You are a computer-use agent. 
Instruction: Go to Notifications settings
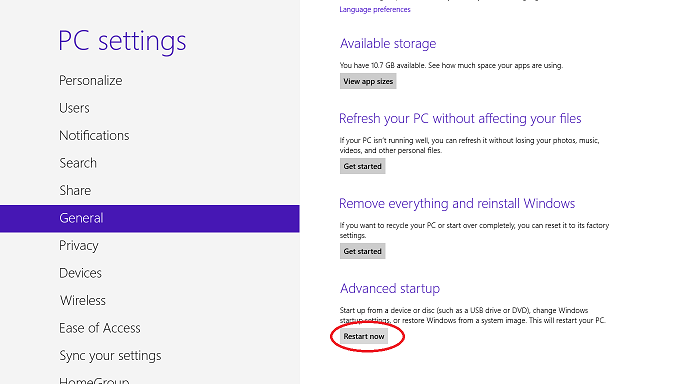pyautogui.click(x=94, y=135)
